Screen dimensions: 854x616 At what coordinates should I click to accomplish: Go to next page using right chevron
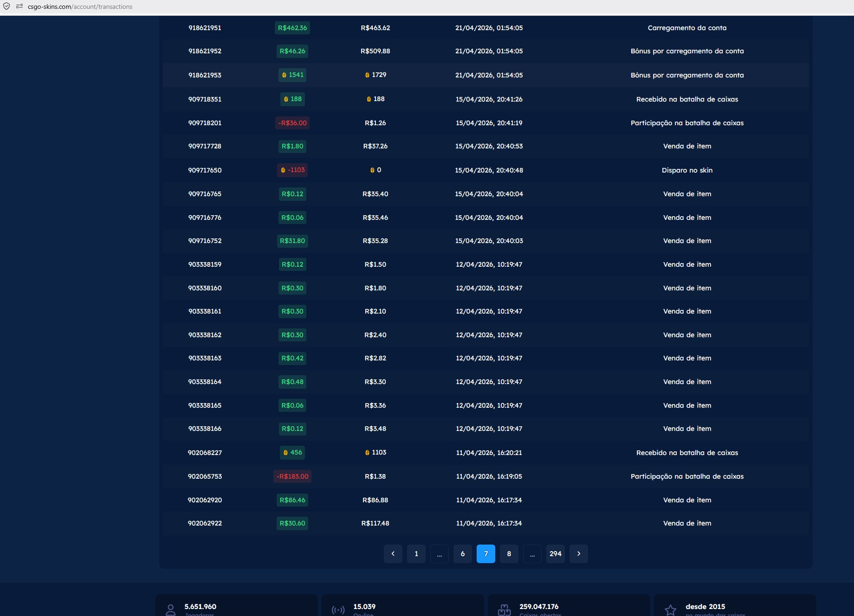[x=579, y=554]
